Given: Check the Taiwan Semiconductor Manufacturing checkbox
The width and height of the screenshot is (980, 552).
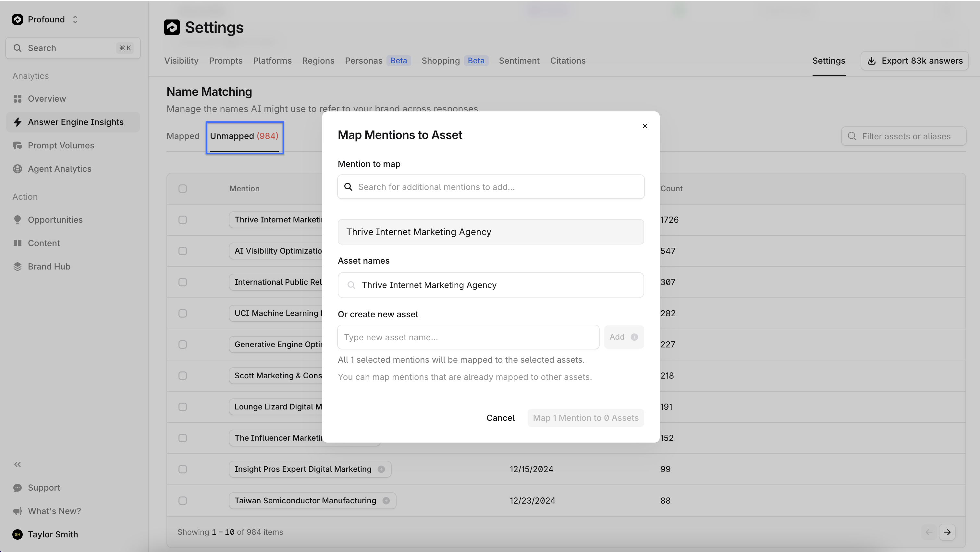Looking at the screenshot, I should [x=183, y=501].
